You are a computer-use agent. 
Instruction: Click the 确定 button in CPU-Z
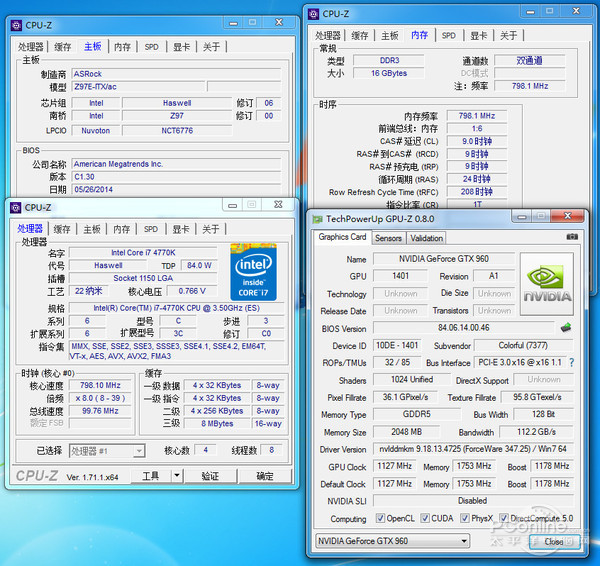point(265,476)
